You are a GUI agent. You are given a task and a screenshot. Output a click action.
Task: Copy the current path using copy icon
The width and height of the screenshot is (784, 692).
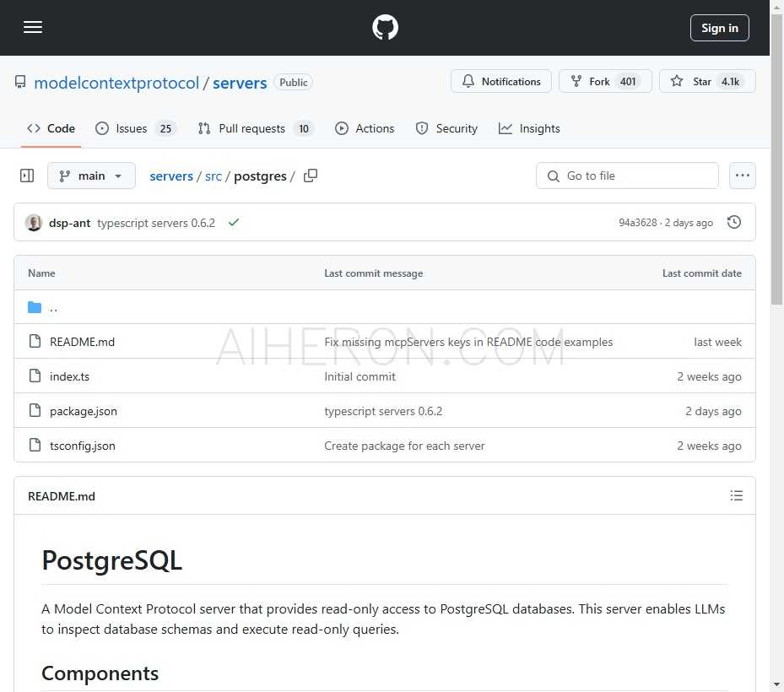[310, 176]
